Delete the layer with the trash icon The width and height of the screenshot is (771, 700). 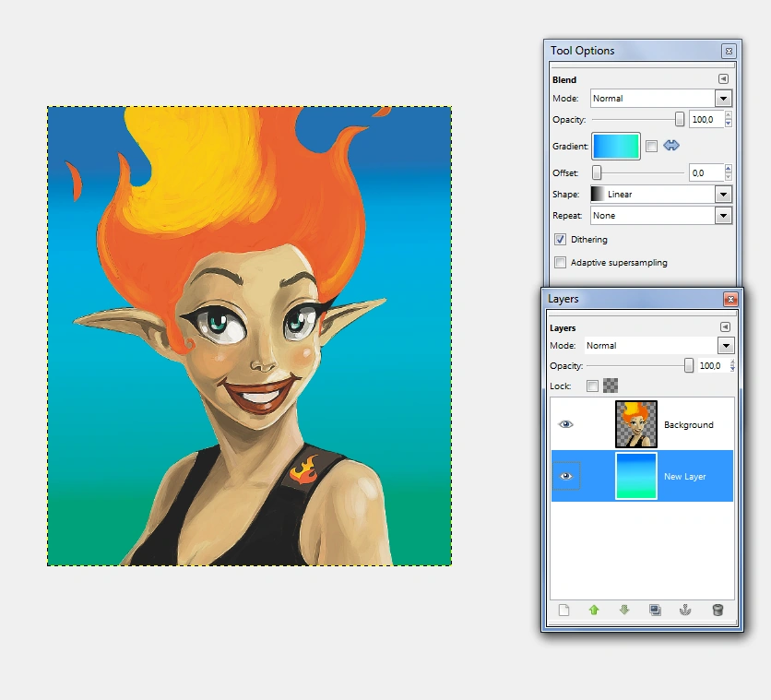pyautogui.click(x=718, y=610)
